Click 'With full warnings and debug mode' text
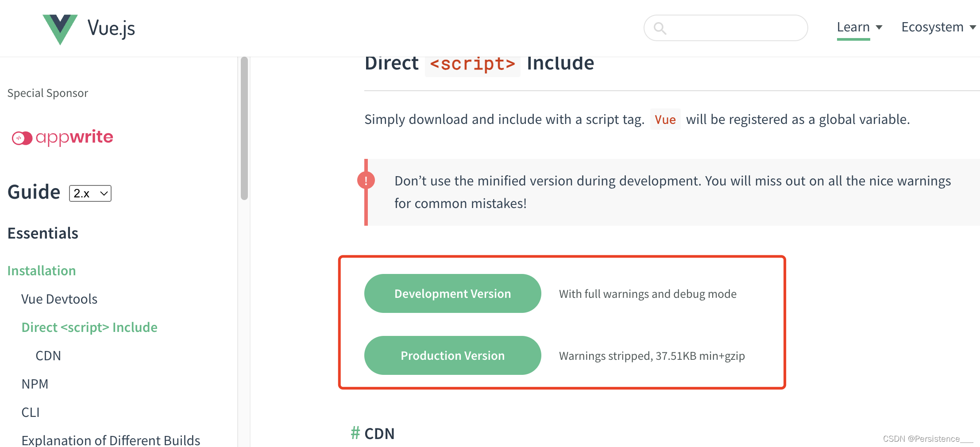This screenshot has height=447, width=980. click(648, 294)
